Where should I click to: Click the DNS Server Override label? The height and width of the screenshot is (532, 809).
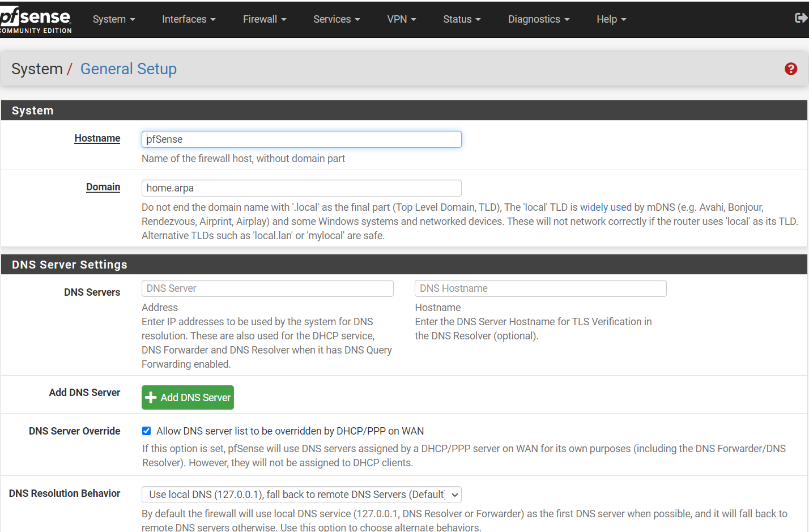75,431
